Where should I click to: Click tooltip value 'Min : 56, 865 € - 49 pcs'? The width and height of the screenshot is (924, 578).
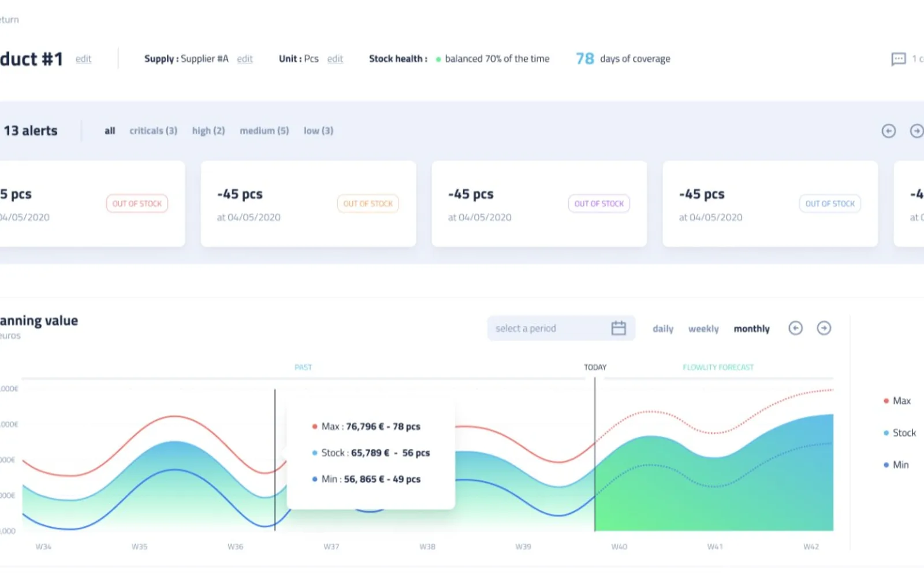(366, 479)
